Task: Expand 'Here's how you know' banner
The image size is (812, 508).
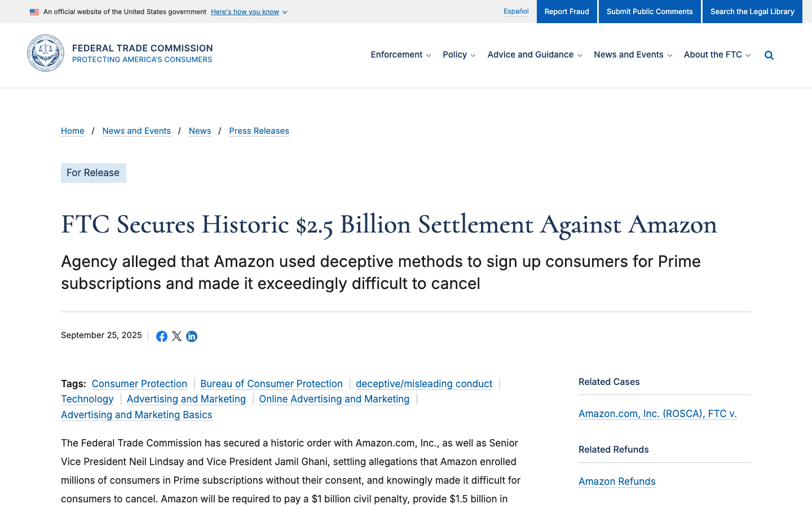Action: tap(249, 12)
